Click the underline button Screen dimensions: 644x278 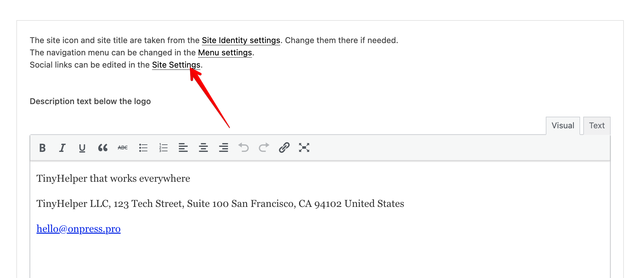[x=82, y=148]
